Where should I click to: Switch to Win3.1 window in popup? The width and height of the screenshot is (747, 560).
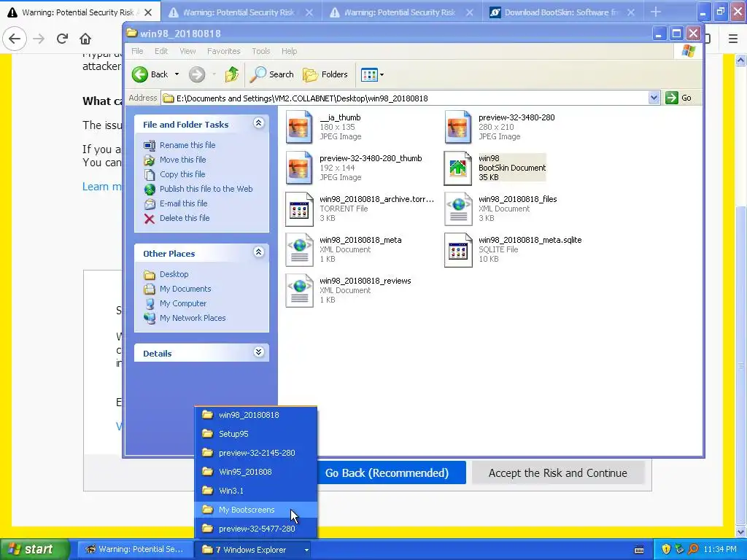pos(256,491)
